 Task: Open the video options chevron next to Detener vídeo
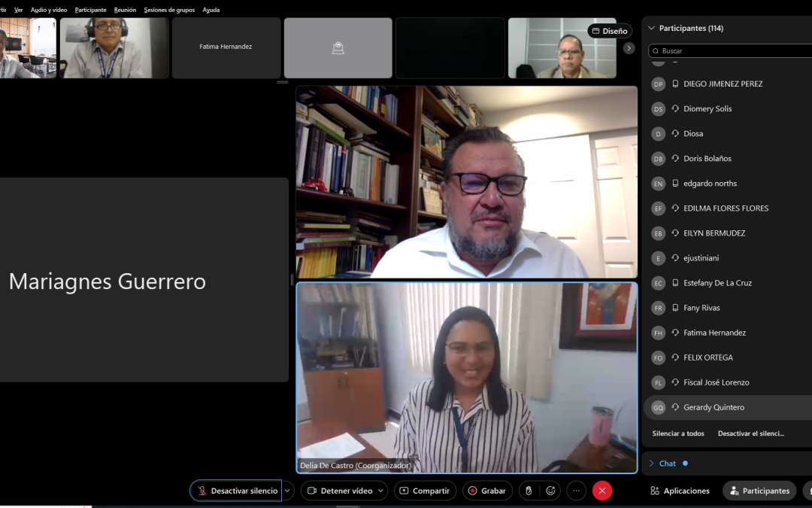click(380, 490)
